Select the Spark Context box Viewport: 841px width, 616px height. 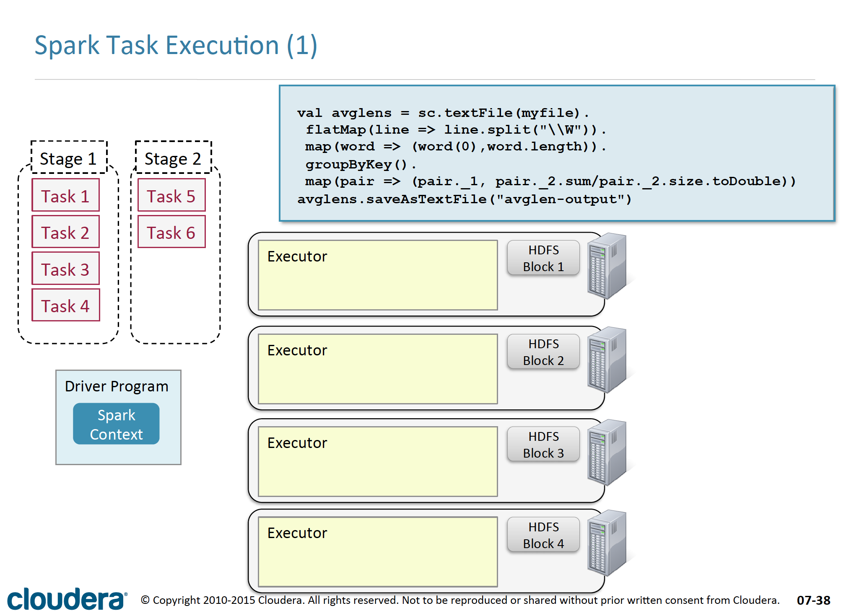(x=116, y=424)
